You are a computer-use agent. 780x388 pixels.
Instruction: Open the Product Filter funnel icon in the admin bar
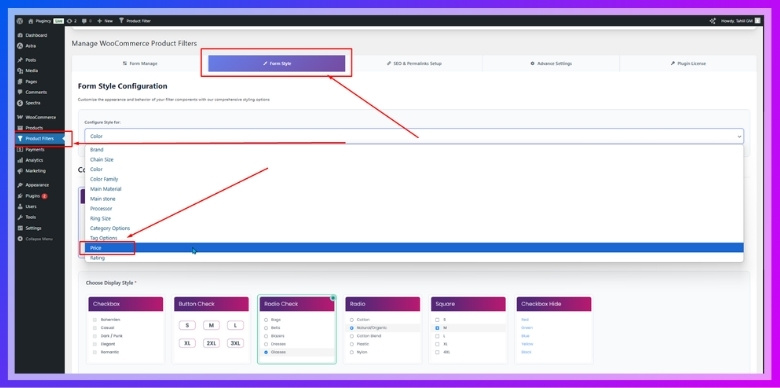(121, 21)
